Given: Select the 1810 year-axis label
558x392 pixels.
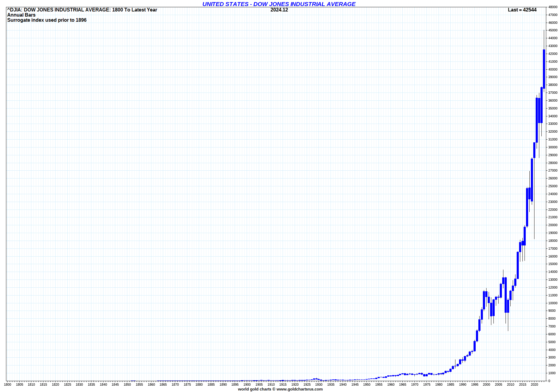Looking at the screenshot, I should click(x=31, y=384).
